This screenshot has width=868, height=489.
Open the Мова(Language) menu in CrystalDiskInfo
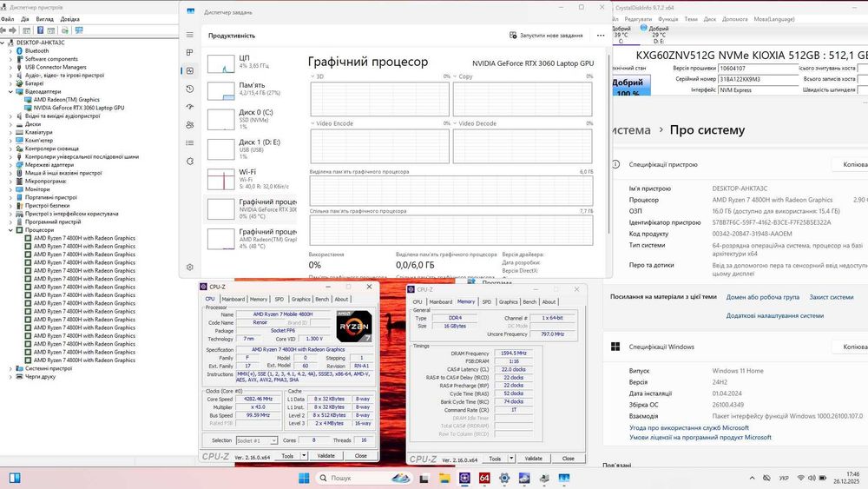point(774,19)
